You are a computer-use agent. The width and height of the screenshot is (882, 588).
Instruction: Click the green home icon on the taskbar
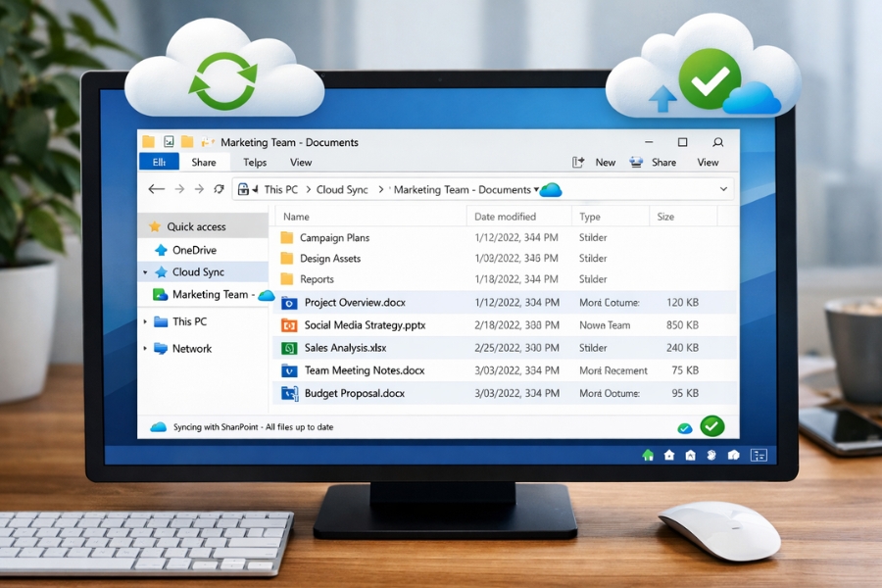coord(648,455)
